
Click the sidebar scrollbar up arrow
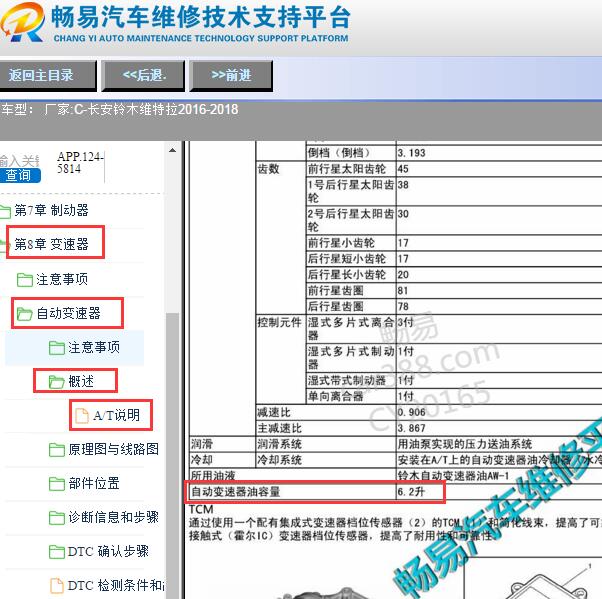click(x=173, y=150)
